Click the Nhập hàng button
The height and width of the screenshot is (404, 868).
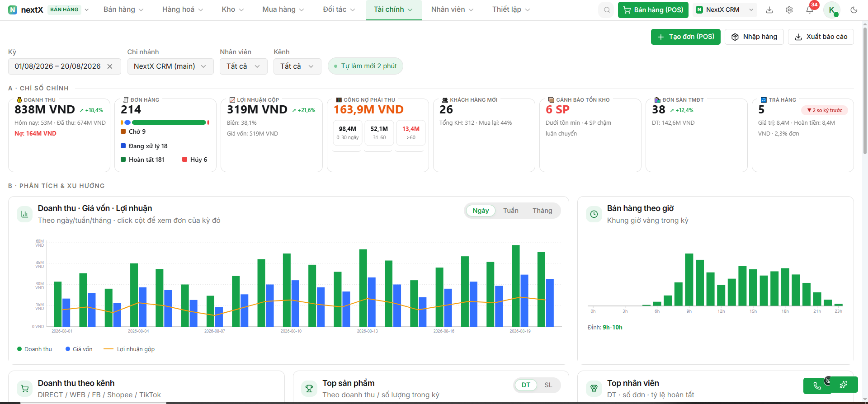[754, 37]
